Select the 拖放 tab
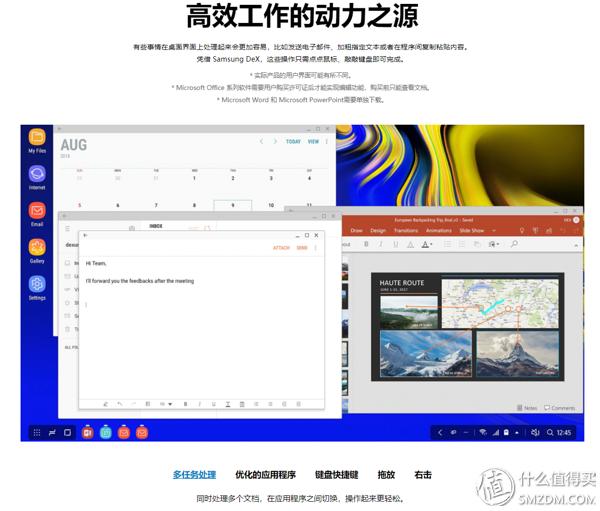Image resolution: width=600 pixels, height=511 pixels. click(386, 475)
